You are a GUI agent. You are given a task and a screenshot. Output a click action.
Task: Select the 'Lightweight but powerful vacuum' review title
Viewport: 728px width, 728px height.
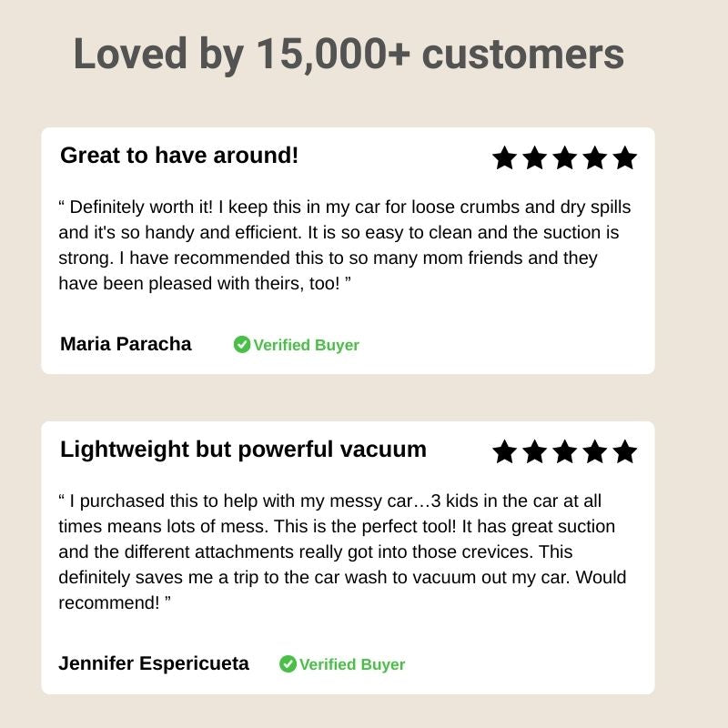243,450
